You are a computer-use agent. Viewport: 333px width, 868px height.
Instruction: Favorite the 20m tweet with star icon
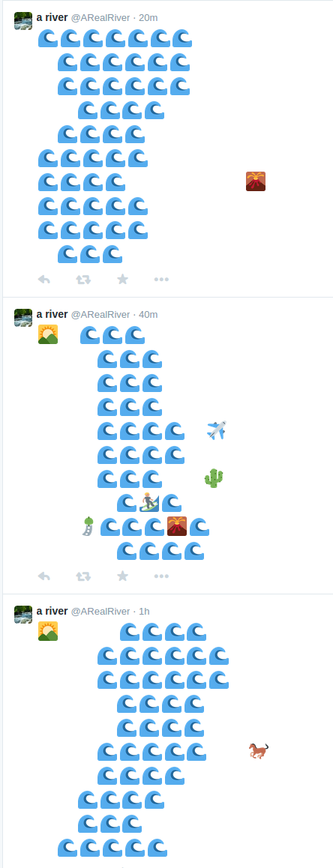tap(122, 279)
